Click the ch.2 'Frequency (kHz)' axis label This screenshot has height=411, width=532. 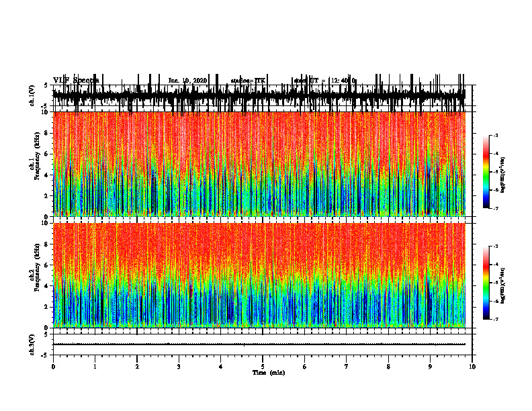pyautogui.click(x=37, y=267)
